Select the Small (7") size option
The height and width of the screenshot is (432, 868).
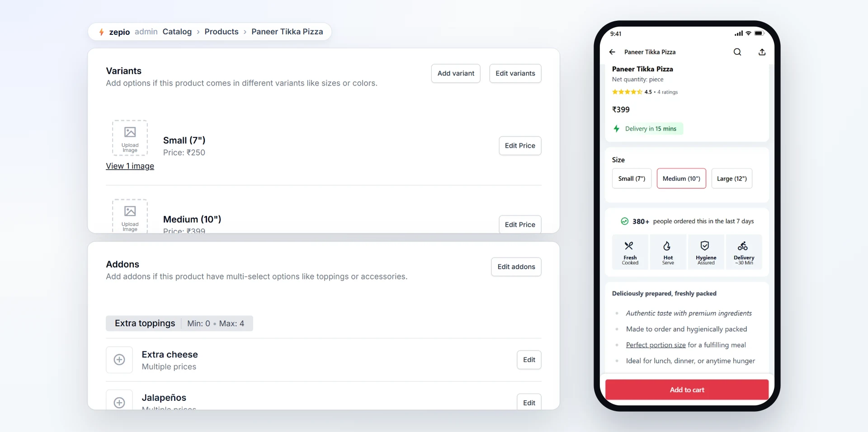632,179
